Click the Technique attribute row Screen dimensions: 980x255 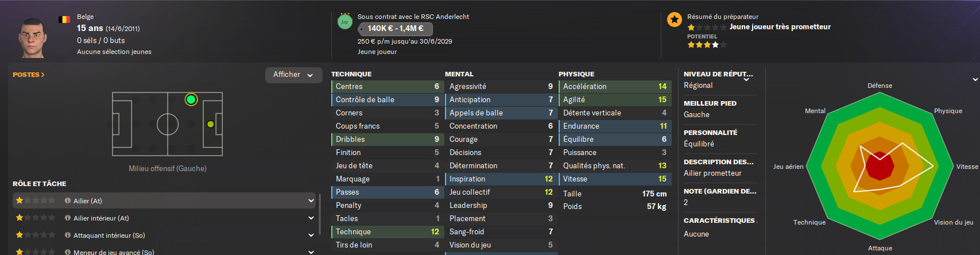click(x=386, y=232)
